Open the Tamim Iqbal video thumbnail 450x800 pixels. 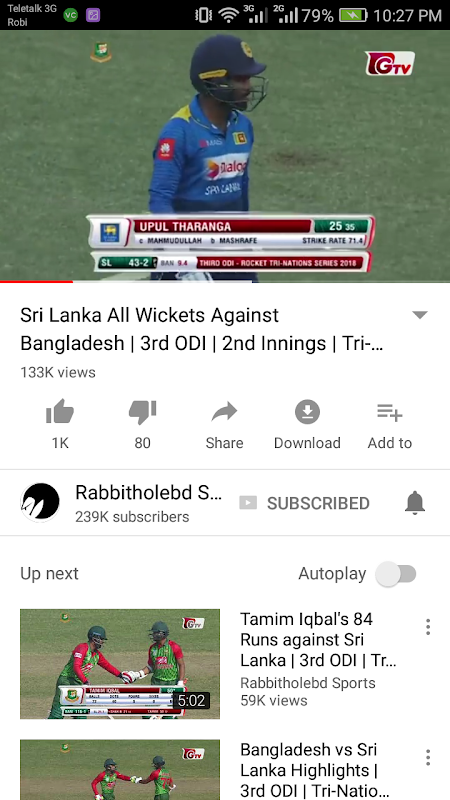click(120, 664)
